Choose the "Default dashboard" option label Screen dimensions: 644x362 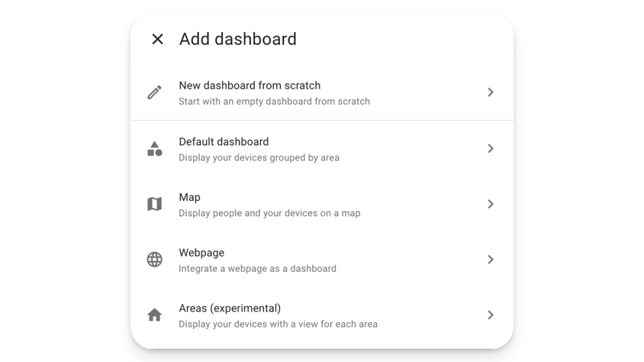click(224, 142)
